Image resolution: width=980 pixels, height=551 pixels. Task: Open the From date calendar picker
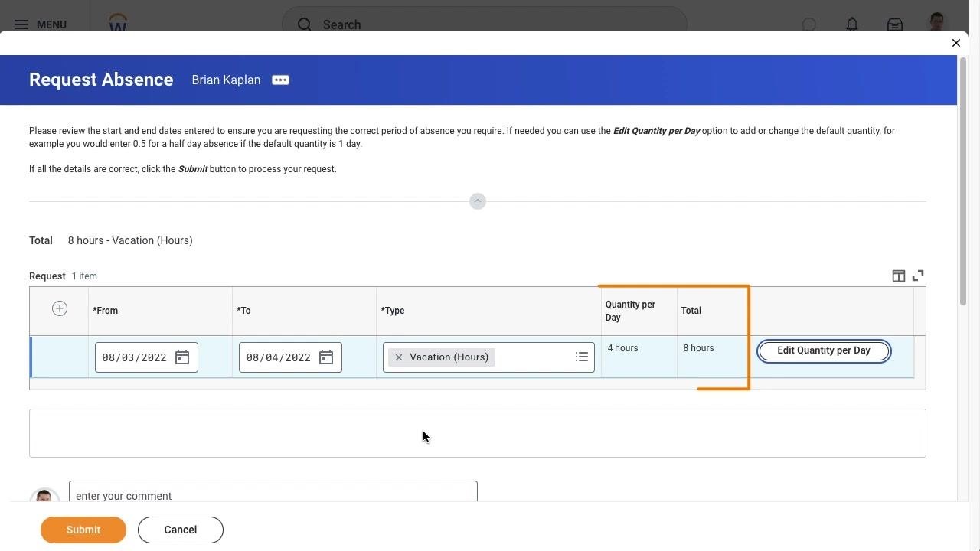[x=182, y=357]
